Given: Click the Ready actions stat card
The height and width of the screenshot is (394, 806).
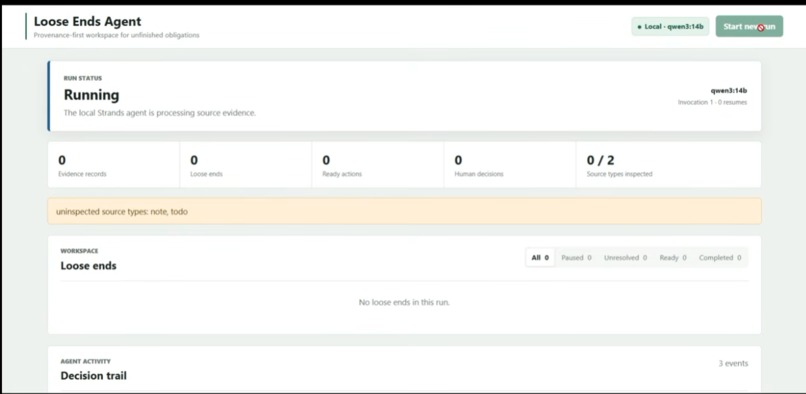Looking at the screenshot, I should [x=378, y=165].
